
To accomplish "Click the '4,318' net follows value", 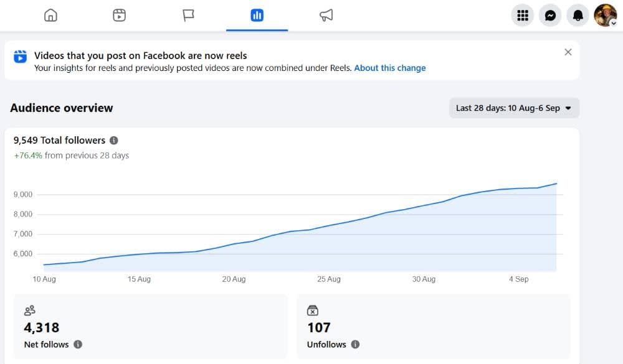I will (41, 327).
